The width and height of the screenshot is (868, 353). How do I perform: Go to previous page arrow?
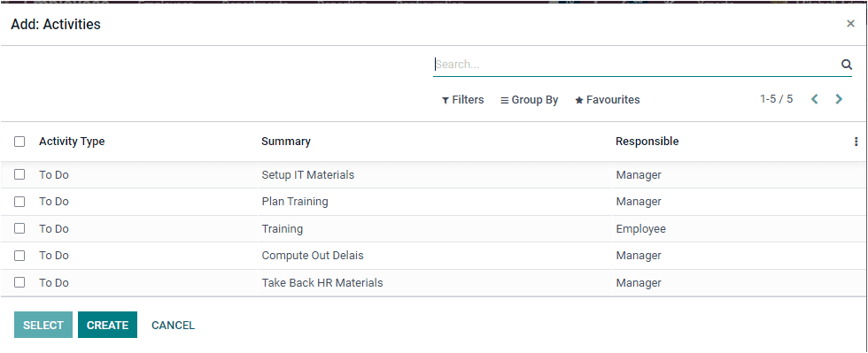pyautogui.click(x=814, y=99)
